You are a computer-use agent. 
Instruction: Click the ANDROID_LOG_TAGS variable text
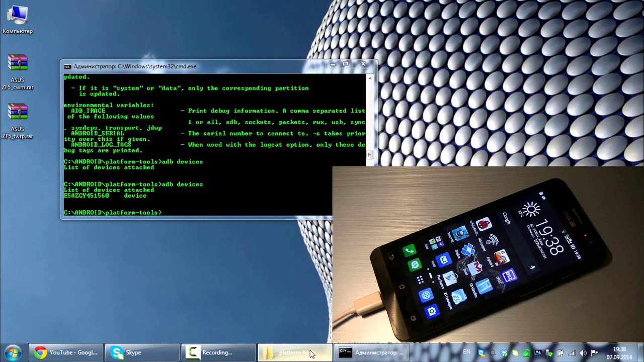[101, 145]
